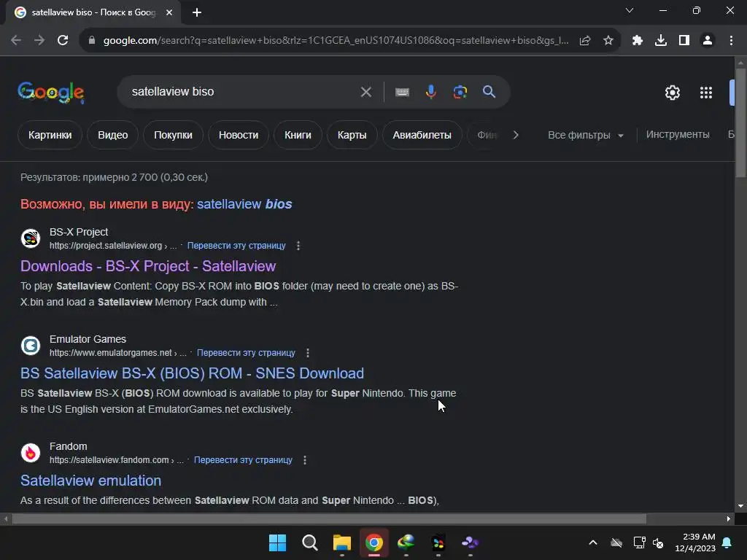Viewport: 747px width, 560px height.
Task: Open a new browser tab
Action: [197, 12]
